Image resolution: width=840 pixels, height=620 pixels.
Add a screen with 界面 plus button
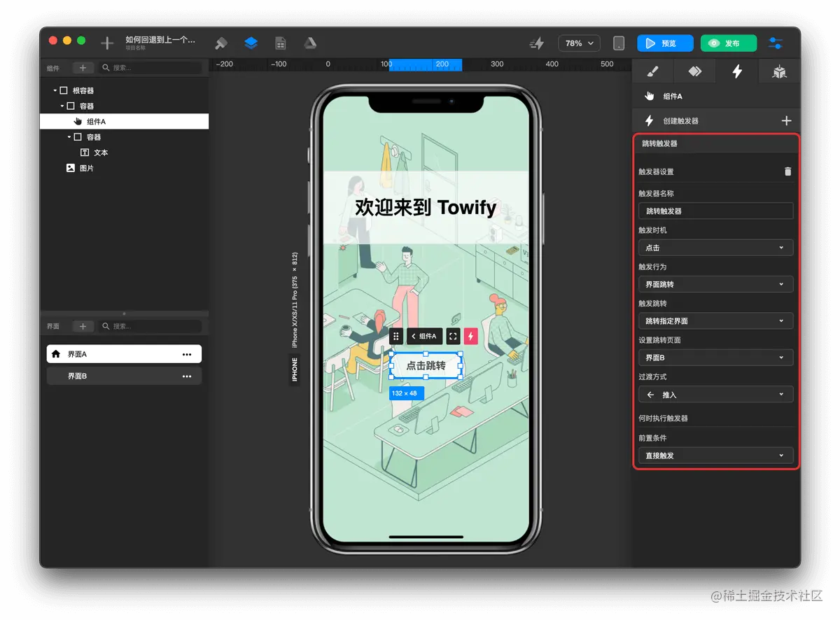pos(83,326)
